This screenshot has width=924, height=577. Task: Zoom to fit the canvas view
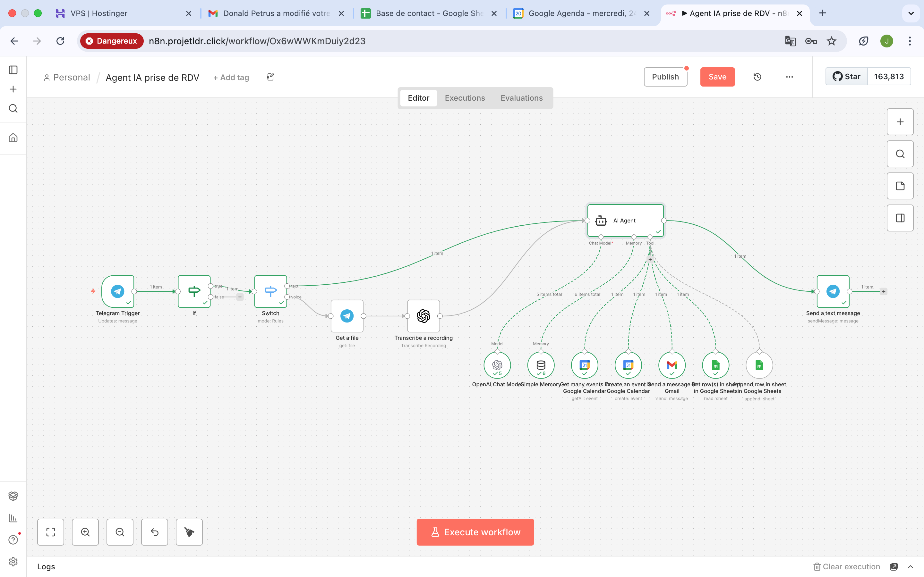[51, 532]
